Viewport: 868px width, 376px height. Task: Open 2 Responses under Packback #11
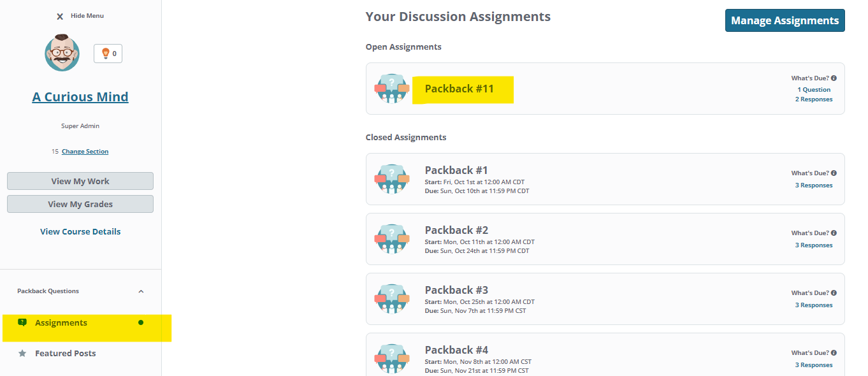[x=814, y=99]
